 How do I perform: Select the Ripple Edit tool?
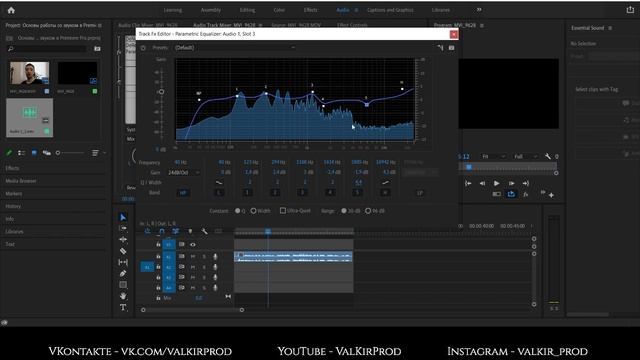(123, 240)
